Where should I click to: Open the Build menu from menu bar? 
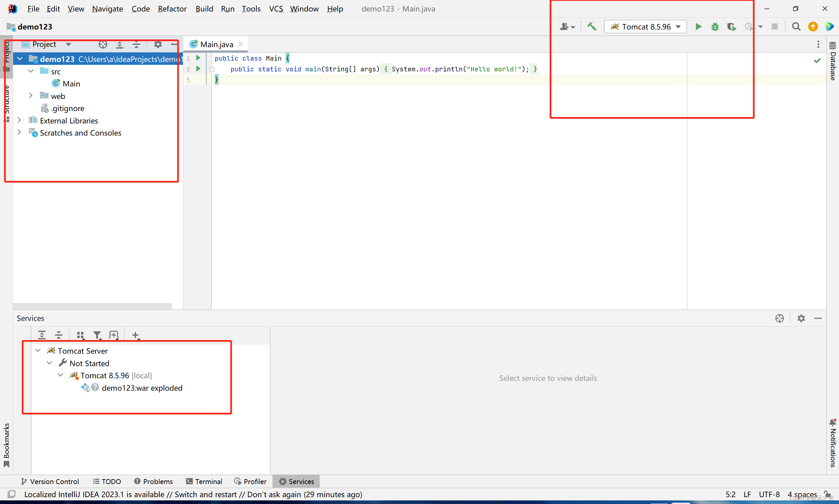pyautogui.click(x=204, y=9)
